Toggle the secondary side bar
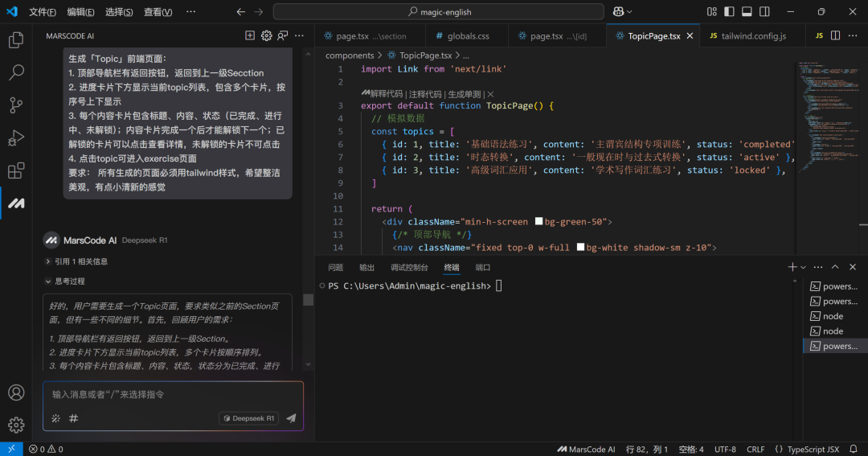This screenshot has width=868, height=456. pos(764,12)
